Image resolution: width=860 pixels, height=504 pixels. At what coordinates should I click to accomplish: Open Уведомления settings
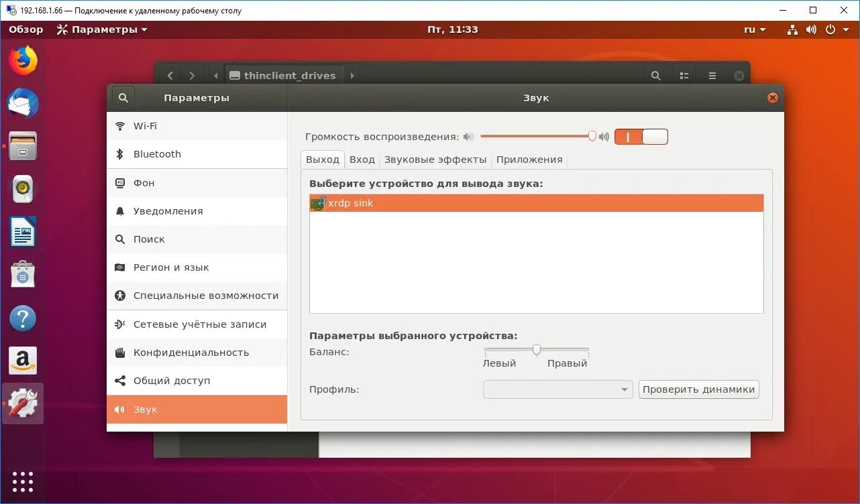click(197, 211)
